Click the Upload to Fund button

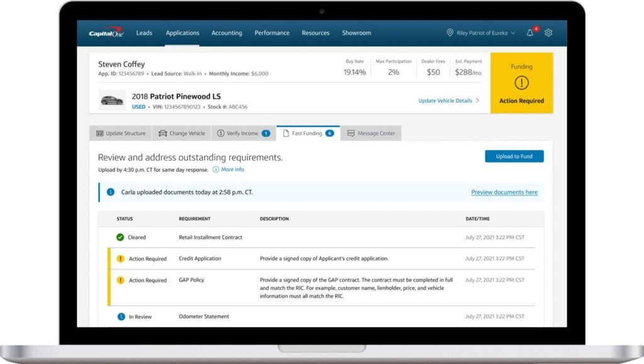[x=514, y=157]
